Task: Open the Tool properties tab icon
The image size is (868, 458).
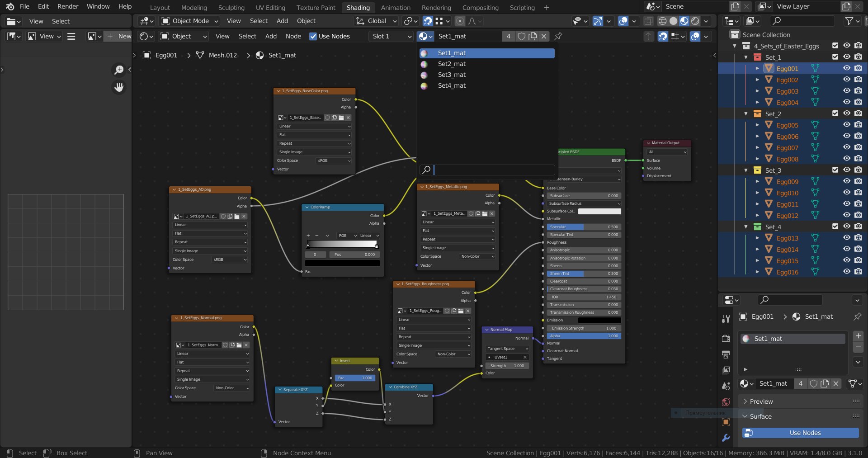Action: tap(726, 318)
